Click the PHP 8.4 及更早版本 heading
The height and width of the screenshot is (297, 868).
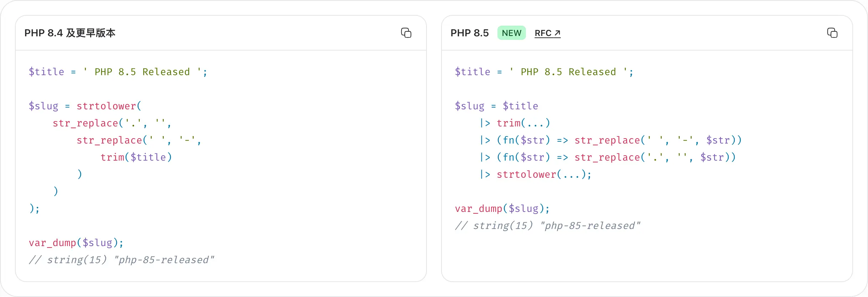coord(70,33)
